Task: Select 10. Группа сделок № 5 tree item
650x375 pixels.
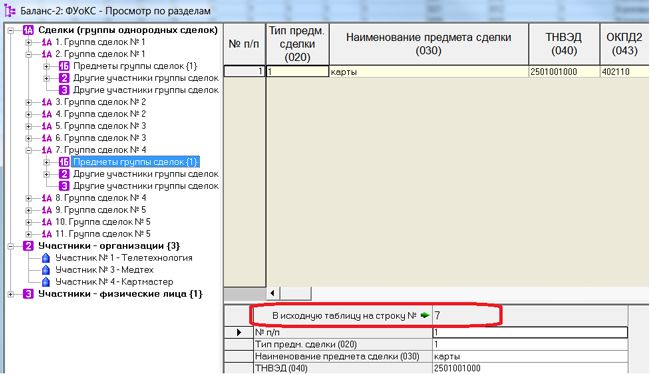Action: point(103,222)
